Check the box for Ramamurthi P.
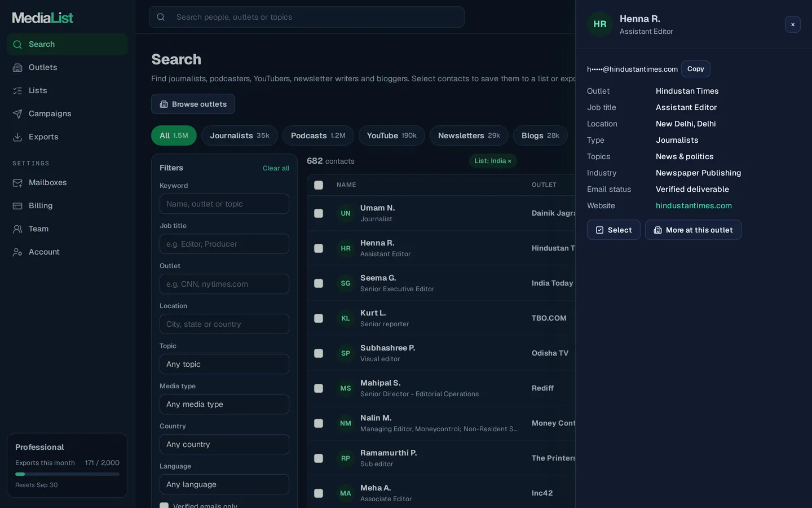The height and width of the screenshot is (508, 812). click(319, 458)
